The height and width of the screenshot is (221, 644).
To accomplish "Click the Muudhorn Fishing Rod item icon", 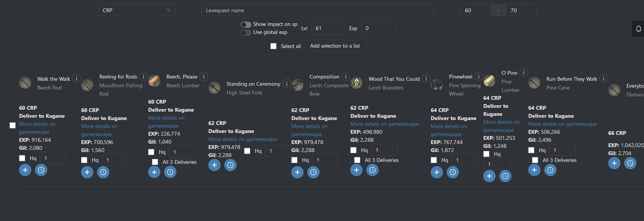I will [x=86, y=85].
